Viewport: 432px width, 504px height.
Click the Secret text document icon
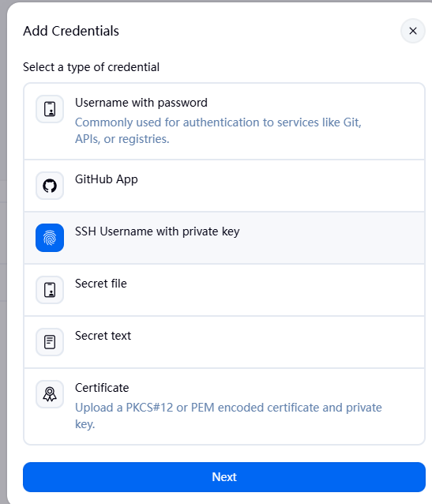coord(50,342)
